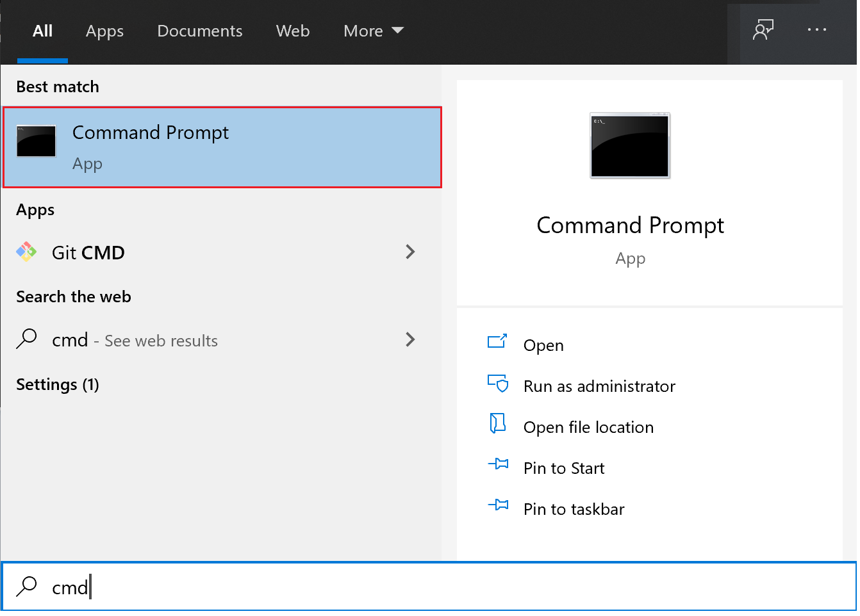
Task: Click the Open file location folder icon
Action: point(497,423)
